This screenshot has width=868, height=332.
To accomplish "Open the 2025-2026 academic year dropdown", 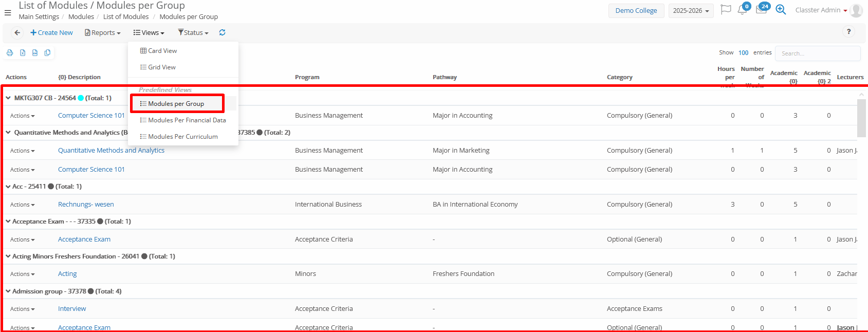I will pyautogui.click(x=691, y=11).
